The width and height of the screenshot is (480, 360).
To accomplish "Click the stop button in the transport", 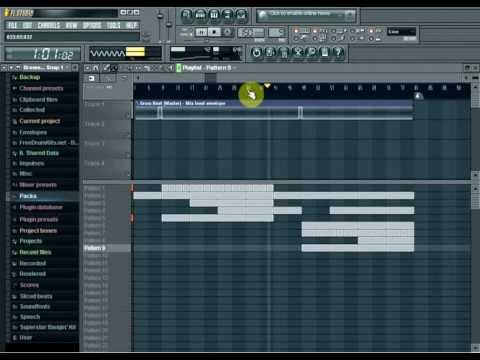I will click(x=214, y=32).
